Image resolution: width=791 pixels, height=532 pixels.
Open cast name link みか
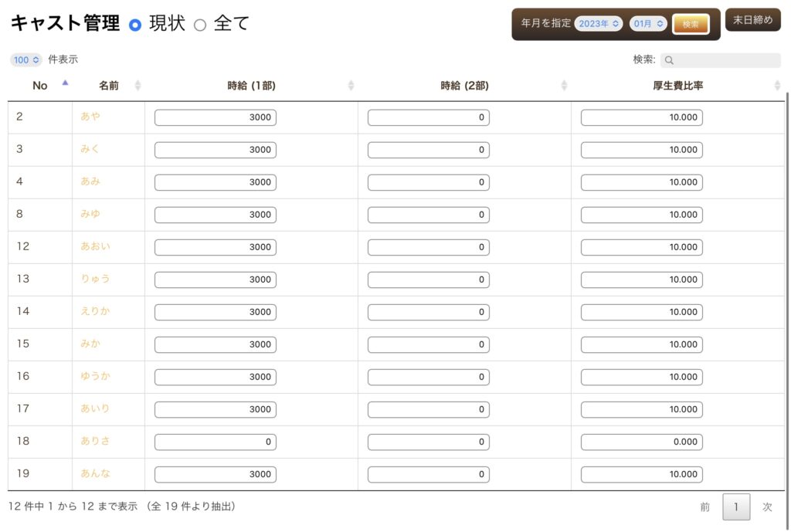[x=90, y=344]
